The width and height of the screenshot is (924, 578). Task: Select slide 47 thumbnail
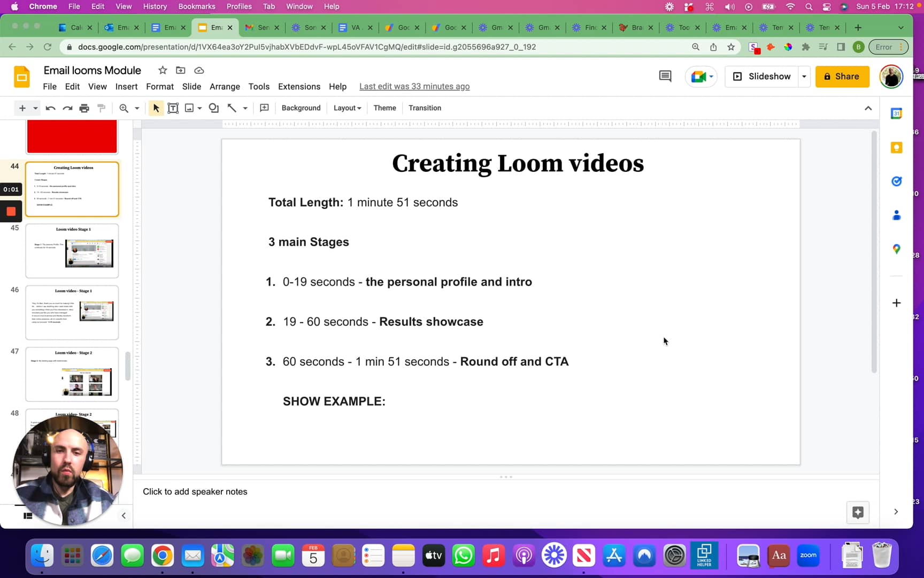coord(72,374)
